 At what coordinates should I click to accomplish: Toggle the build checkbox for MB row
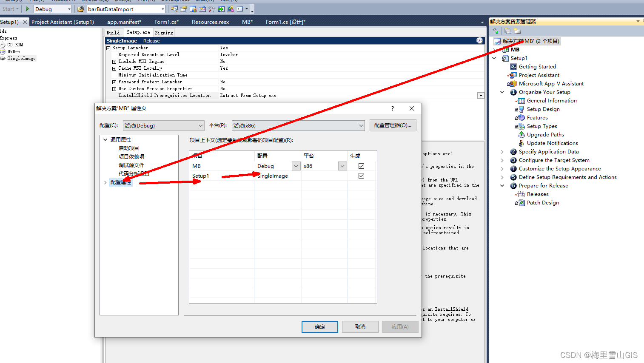click(x=361, y=166)
